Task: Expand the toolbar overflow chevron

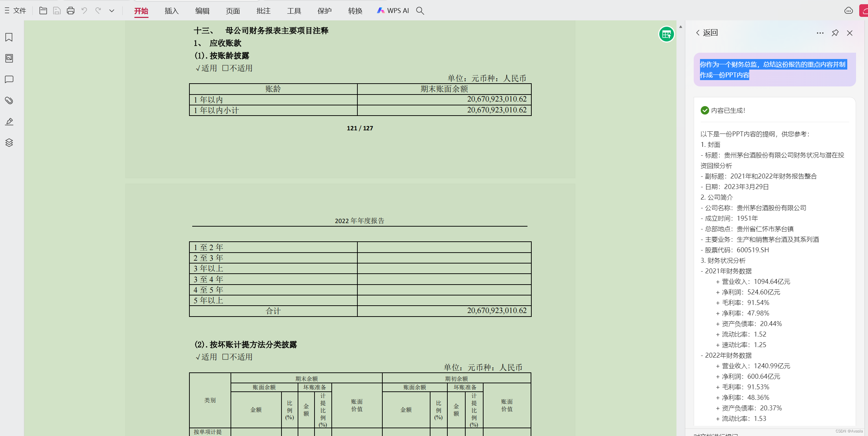Action: [111, 11]
